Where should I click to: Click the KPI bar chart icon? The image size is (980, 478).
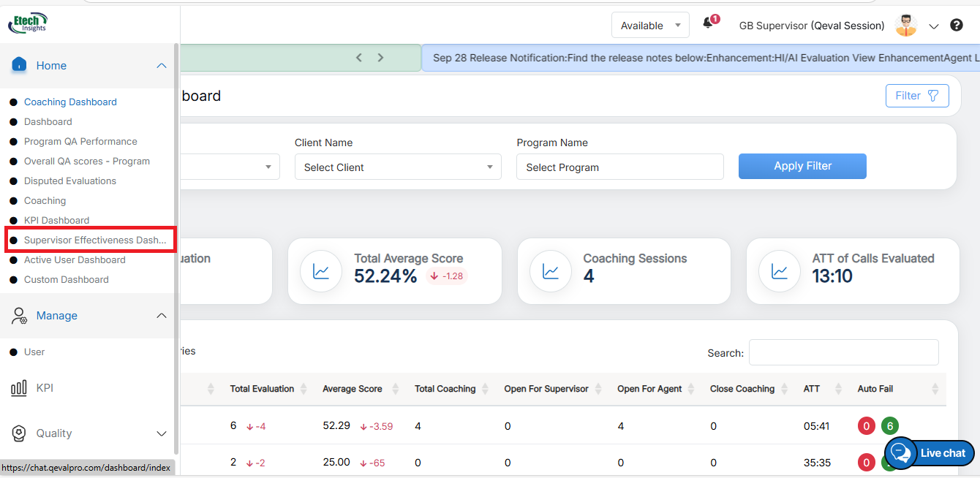(x=19, y=388)
